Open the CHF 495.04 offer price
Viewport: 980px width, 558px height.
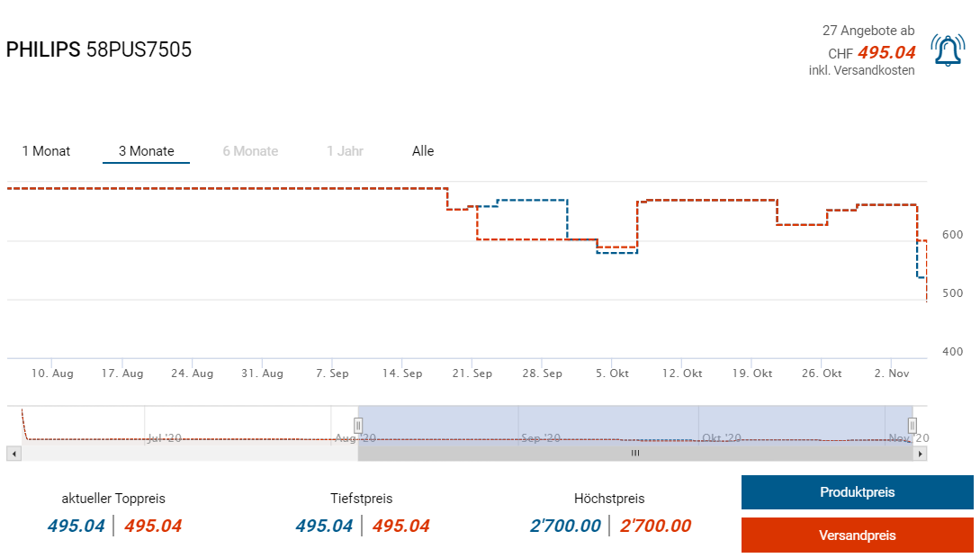tap(886, 52)
